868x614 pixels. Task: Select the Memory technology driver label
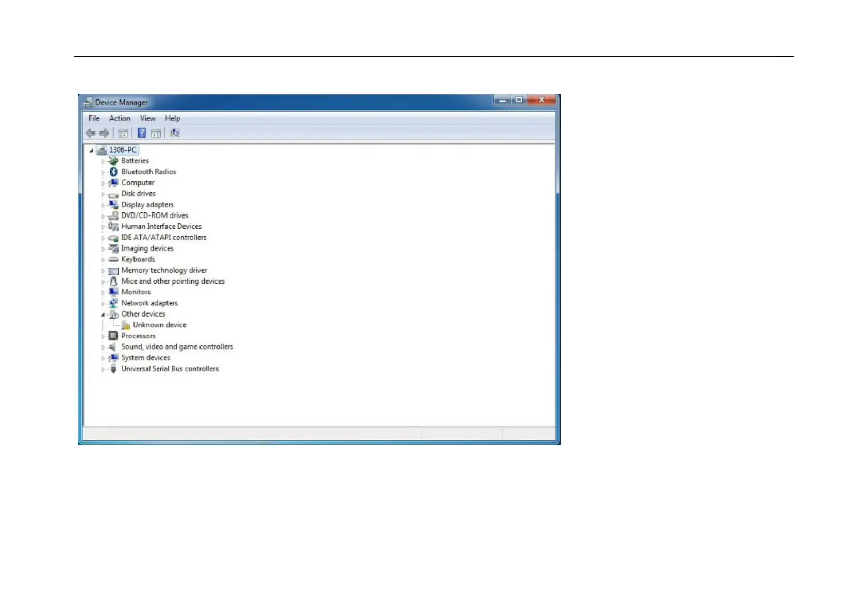coord(164,270)
